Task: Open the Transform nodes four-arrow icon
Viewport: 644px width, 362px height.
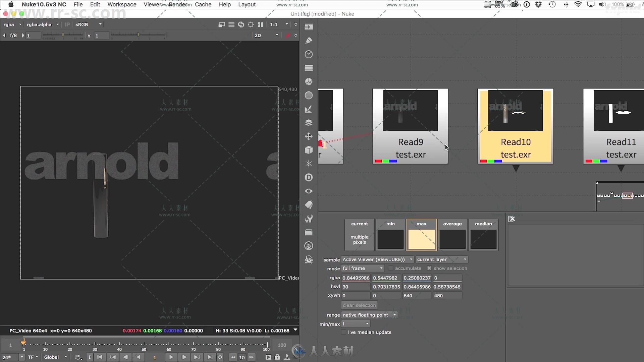Action: 309,136
